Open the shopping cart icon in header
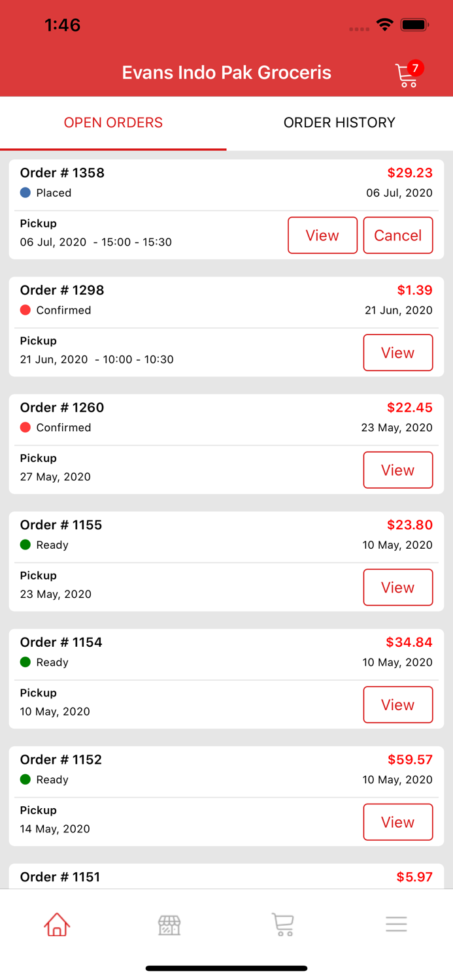Image resolution: width=453 pixels, height=980 pixels. [x=405, y=76]
